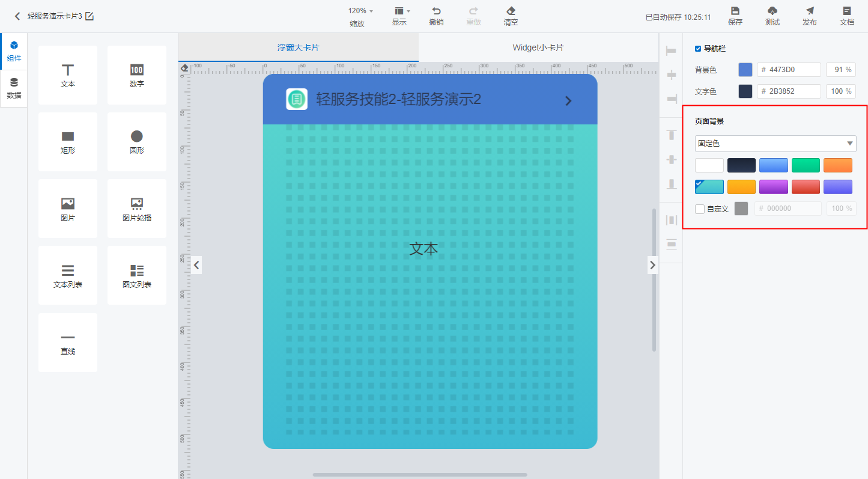Add a 直线 line component
The width and height of the screenshot is (868, 479).
[68, 343]
